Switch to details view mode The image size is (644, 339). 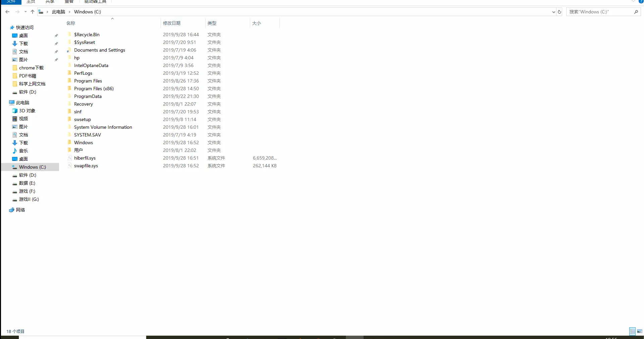click(x=632, y=331)
